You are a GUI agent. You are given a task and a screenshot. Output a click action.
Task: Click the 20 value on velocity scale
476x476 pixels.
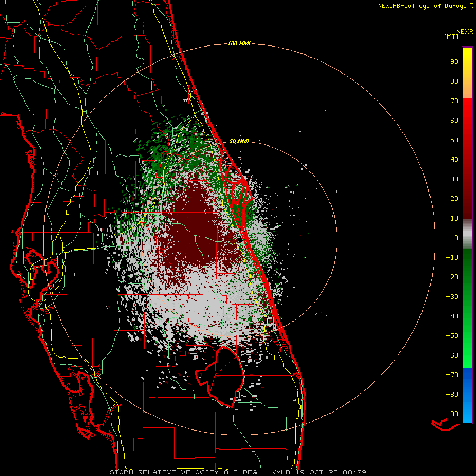coord(454,198)
